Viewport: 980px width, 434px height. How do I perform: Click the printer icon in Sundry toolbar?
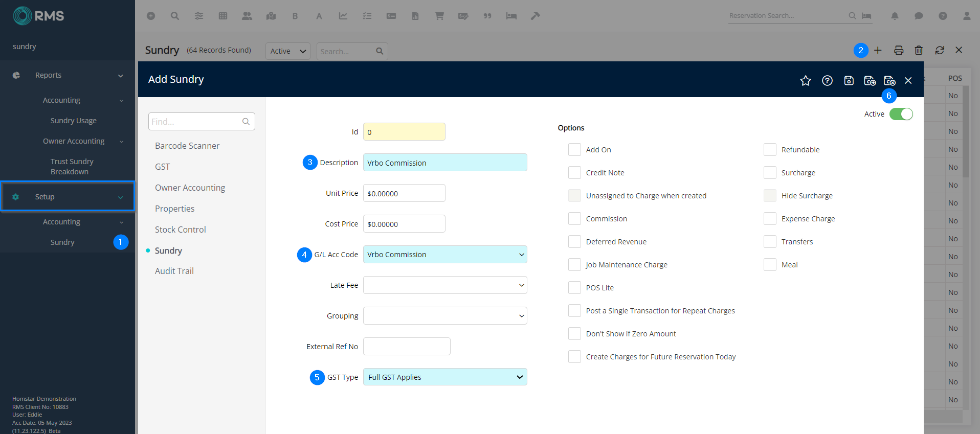coord(899,50)
